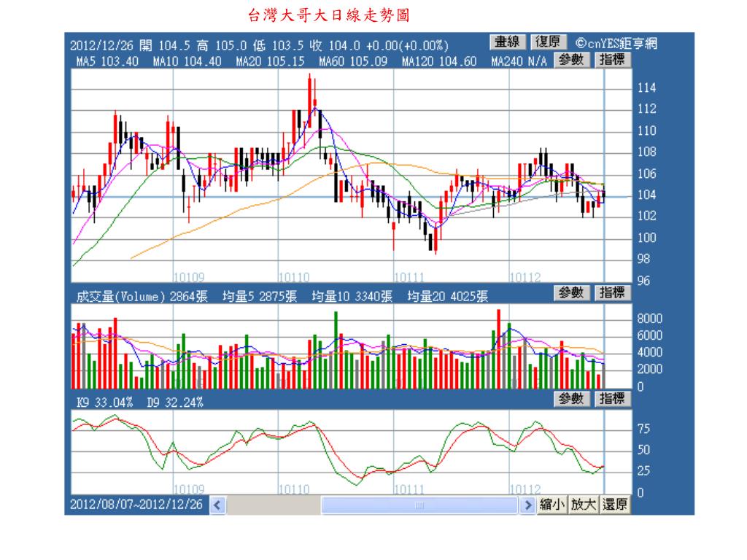Click the 10111 label on price chart
Viewport: 747px width, 560px height.
click(410, 277)
